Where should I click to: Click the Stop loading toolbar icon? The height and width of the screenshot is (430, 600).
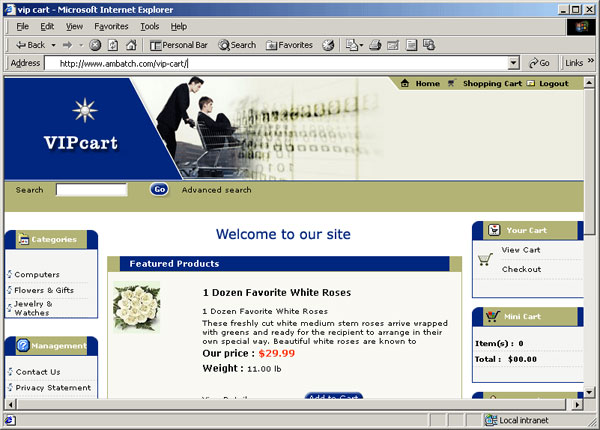point(95,45)
